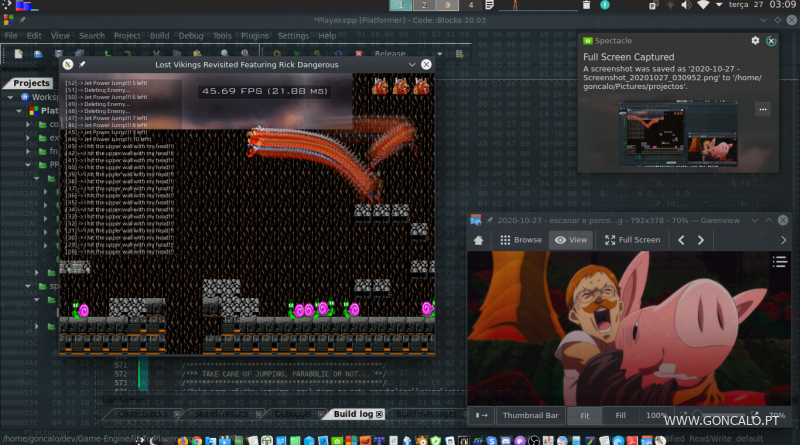Click the Paste icon in Code::Blocks toolbar

[197, 54]
